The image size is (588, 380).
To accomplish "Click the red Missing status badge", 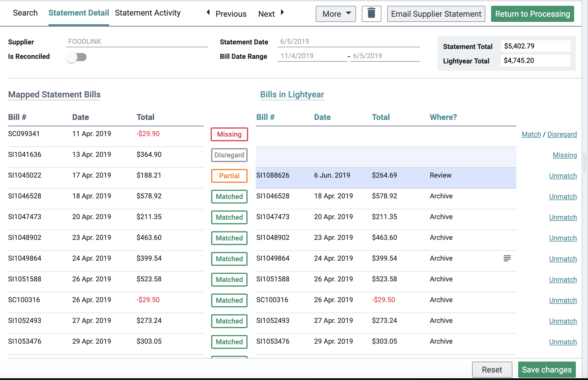I will coord(229,134).
